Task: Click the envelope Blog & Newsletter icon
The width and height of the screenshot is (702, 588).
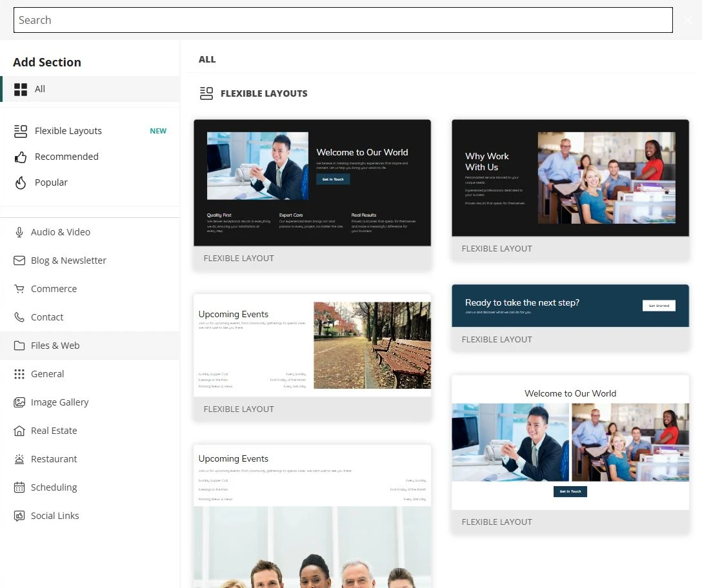Action: (x=19, y=260)
